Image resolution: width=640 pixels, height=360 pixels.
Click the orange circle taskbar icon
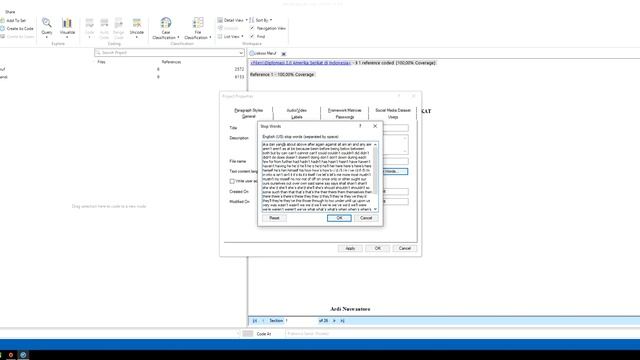[x=11, y=355]
